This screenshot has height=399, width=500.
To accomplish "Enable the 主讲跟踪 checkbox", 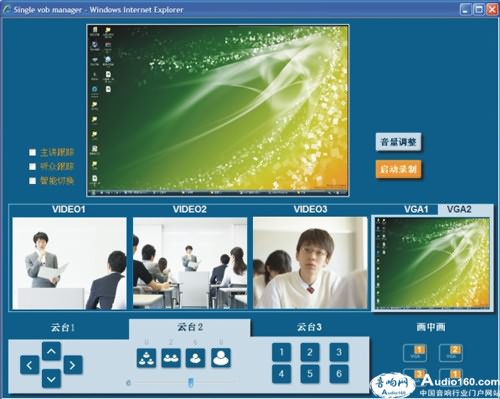I will tap(32, 152).
